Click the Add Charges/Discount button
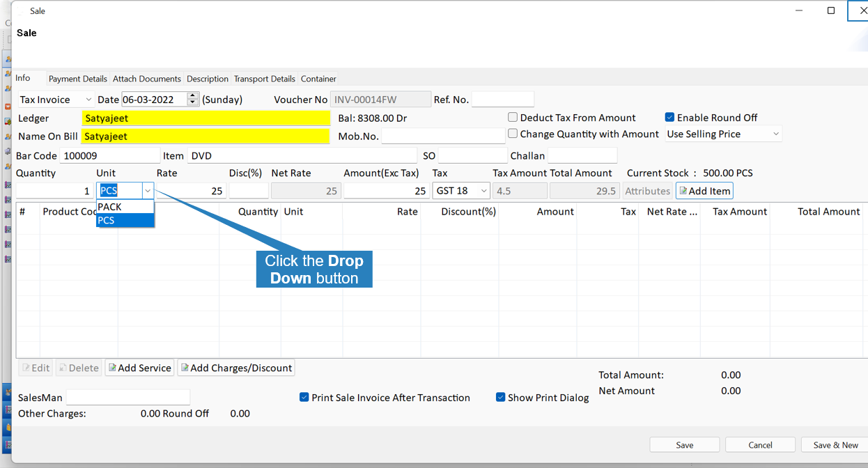Screen dimensions: 868x468 click(236, 368)
